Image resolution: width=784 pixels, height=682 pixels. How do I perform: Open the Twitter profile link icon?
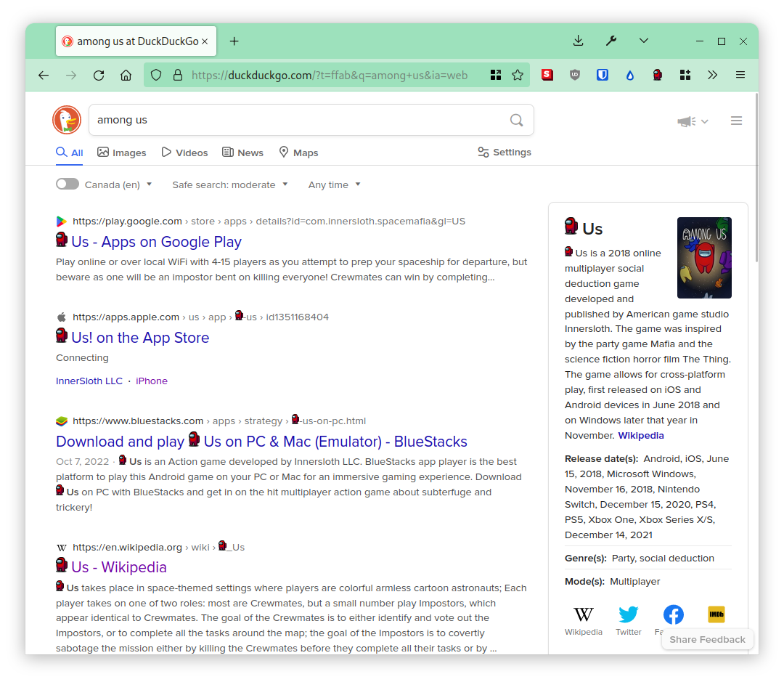628,615
